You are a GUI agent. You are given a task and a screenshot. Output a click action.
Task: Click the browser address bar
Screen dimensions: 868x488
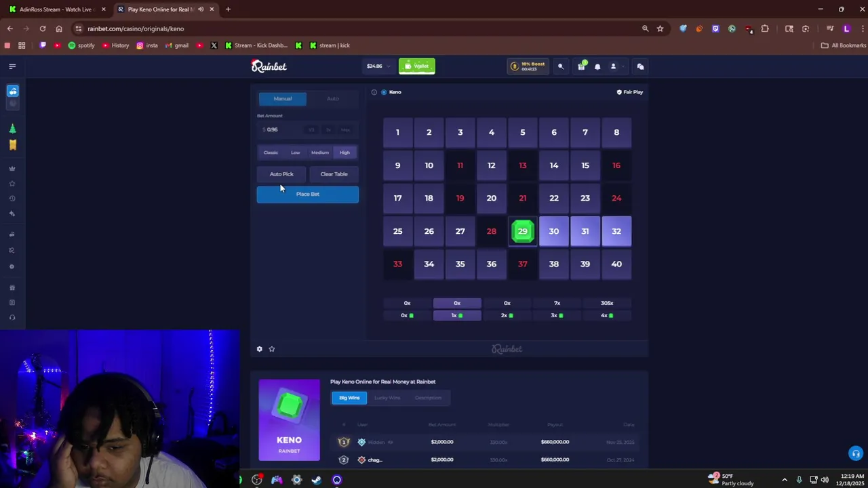pyautogui.click(x=359, y=28)
